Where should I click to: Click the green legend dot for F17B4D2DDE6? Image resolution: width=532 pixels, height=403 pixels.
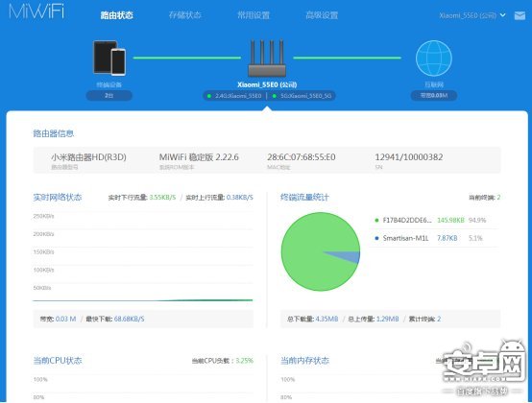(376, 221)
